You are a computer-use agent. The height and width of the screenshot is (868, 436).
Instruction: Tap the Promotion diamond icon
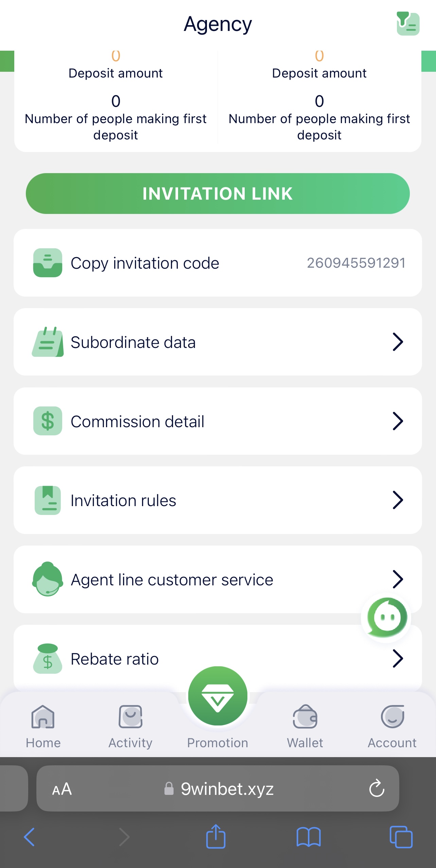[218, 696]
